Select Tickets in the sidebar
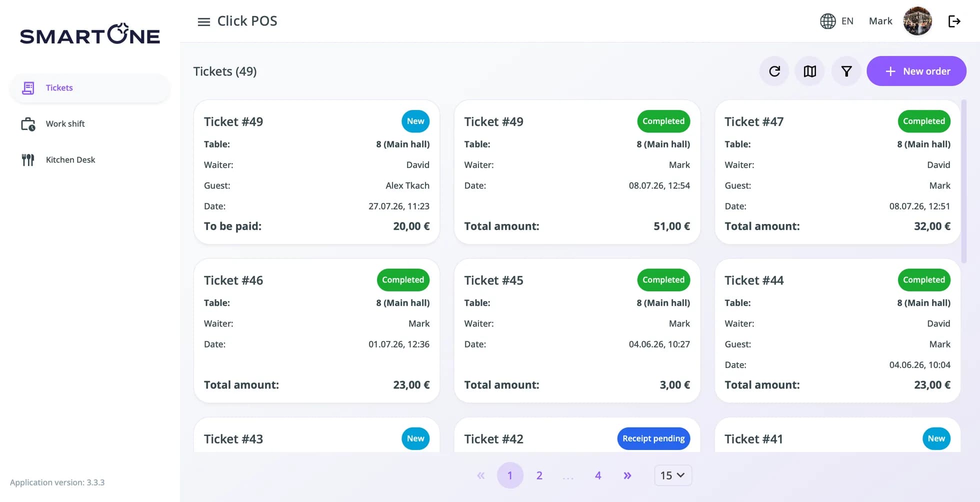 (90, 88)
